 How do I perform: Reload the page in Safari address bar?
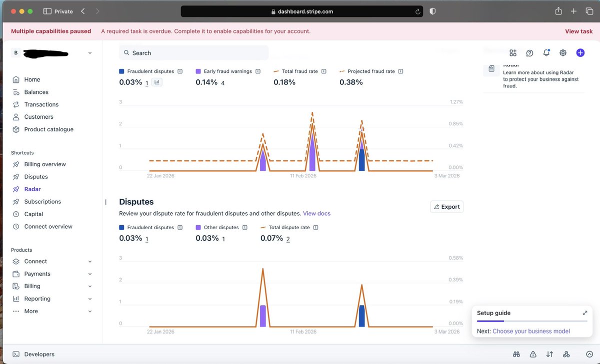click(417, 11)
